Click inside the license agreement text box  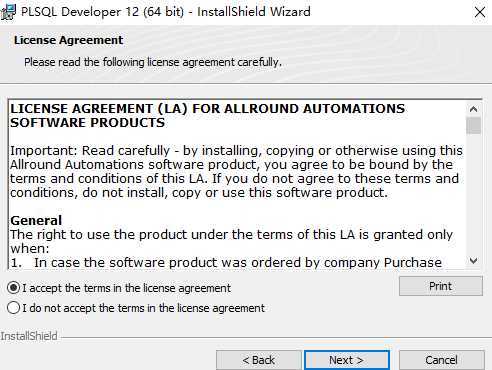coord(237,184)
